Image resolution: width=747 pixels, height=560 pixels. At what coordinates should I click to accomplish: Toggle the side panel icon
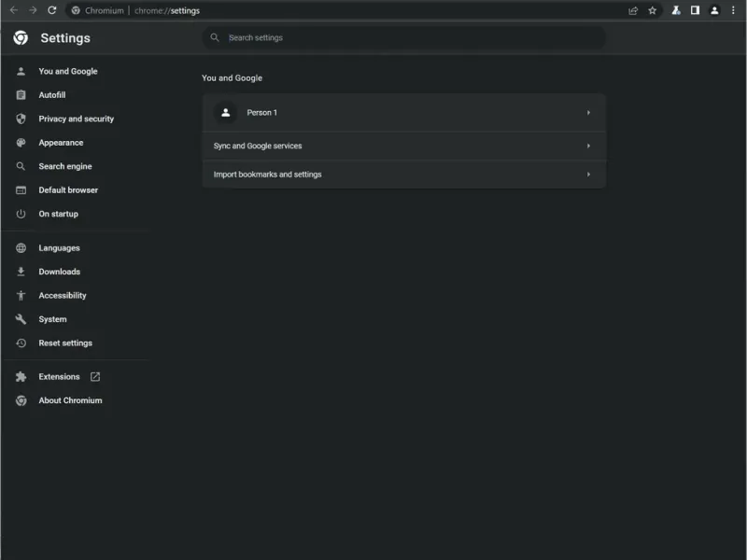pos(695,10)
